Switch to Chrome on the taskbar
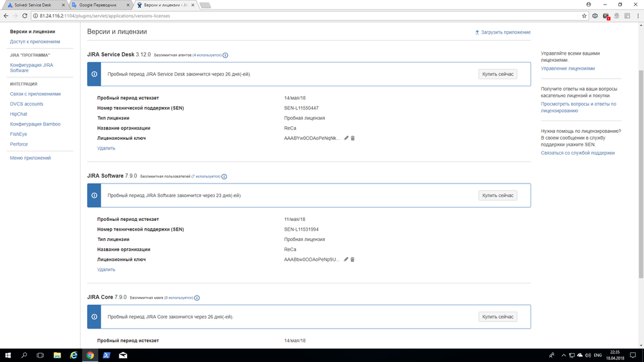 pyautogui.click(x=90, y=356)
